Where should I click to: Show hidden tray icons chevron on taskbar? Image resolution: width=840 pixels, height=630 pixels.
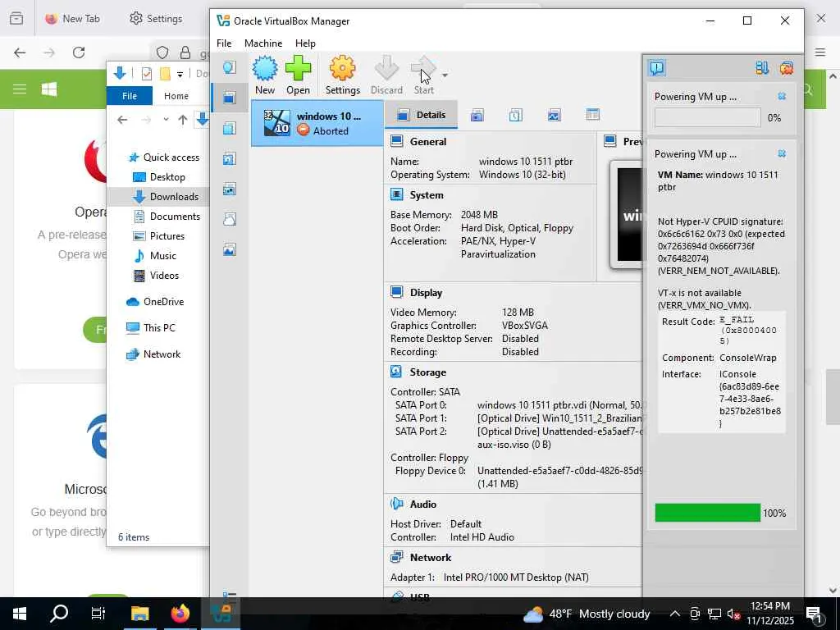coord(675,614)
